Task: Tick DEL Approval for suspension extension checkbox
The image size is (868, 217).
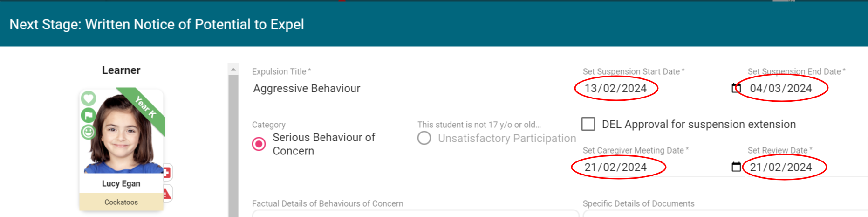Action: click(588, 124)
